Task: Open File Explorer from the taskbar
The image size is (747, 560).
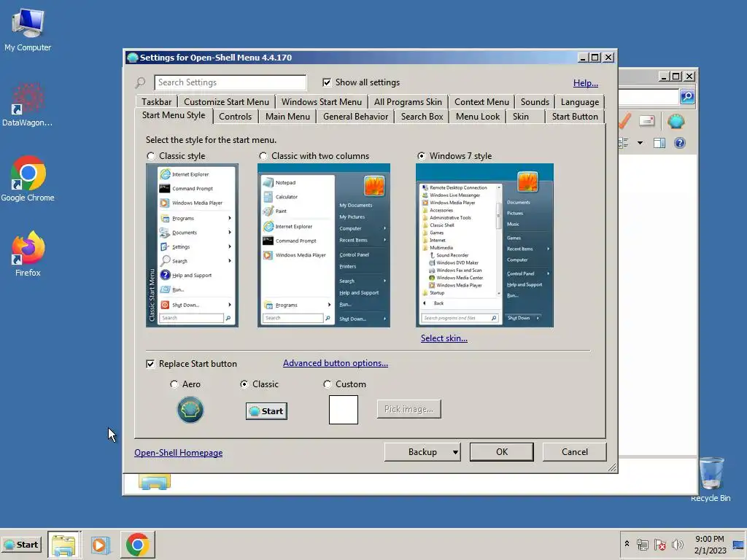Action: coord(64,544)
